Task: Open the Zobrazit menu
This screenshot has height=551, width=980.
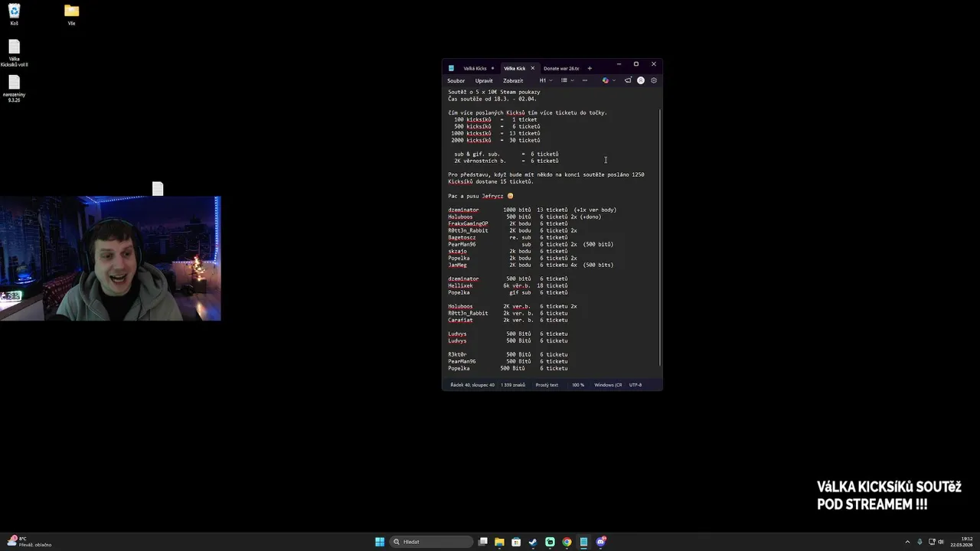Action: pos(513,80)
